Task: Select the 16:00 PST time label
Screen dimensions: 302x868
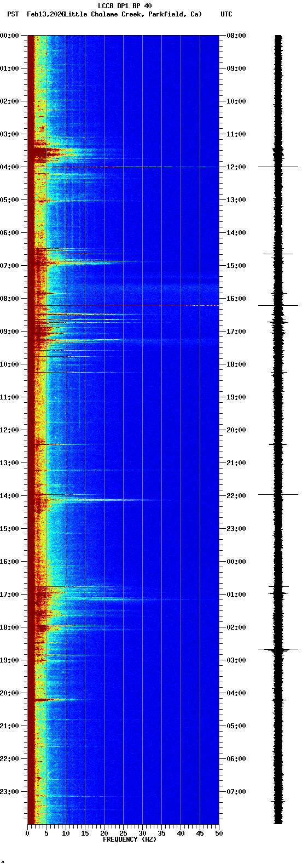Action: tap(9, 562)
